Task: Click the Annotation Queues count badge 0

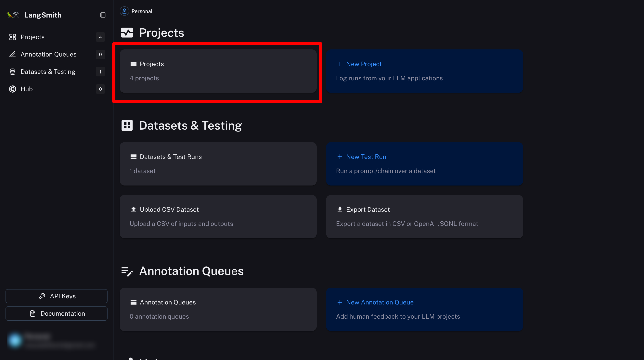Action: pos(100,54)
